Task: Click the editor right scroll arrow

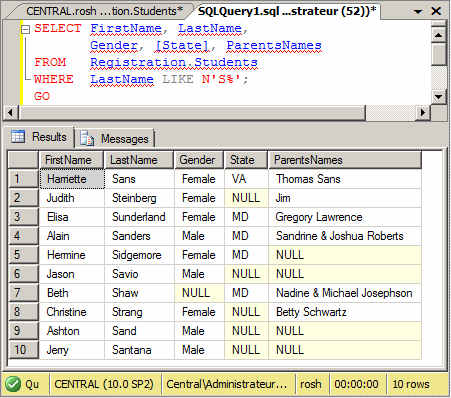Action: (423, 112)
